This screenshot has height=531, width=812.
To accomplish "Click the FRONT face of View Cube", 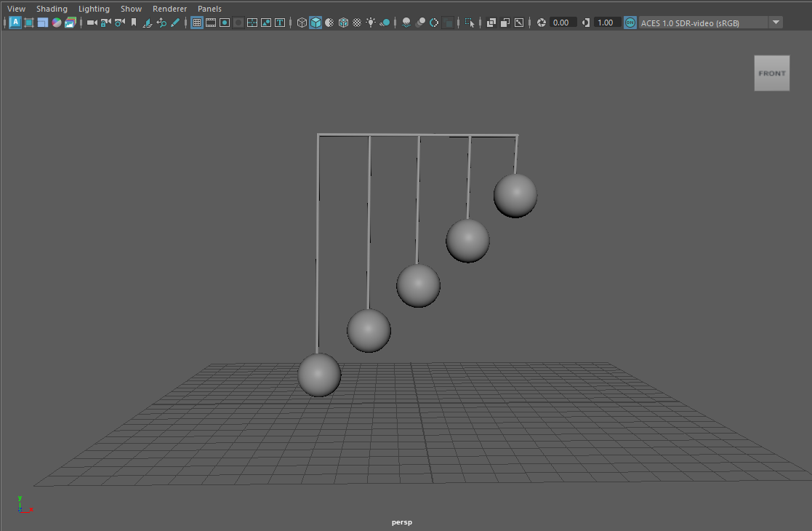I will 771,73.
